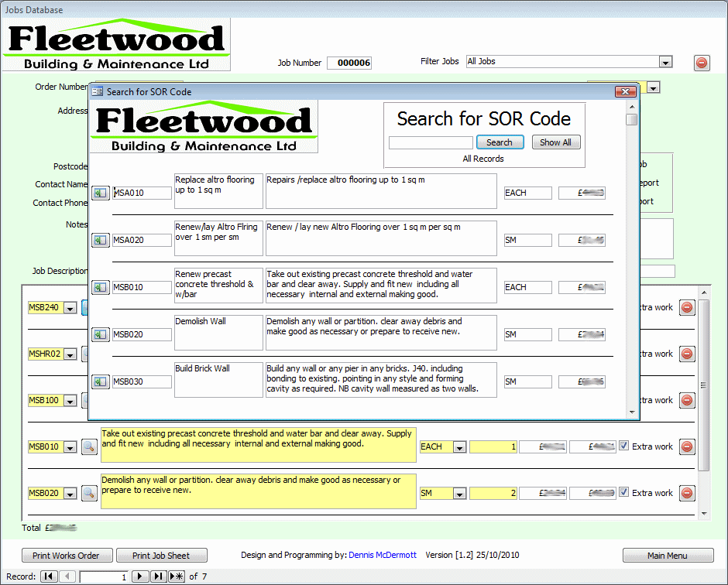The width and height of the screenshot is (728, 585).
Task: Click the quantity field on MSB020 line
Action: (x=493, y=493)
